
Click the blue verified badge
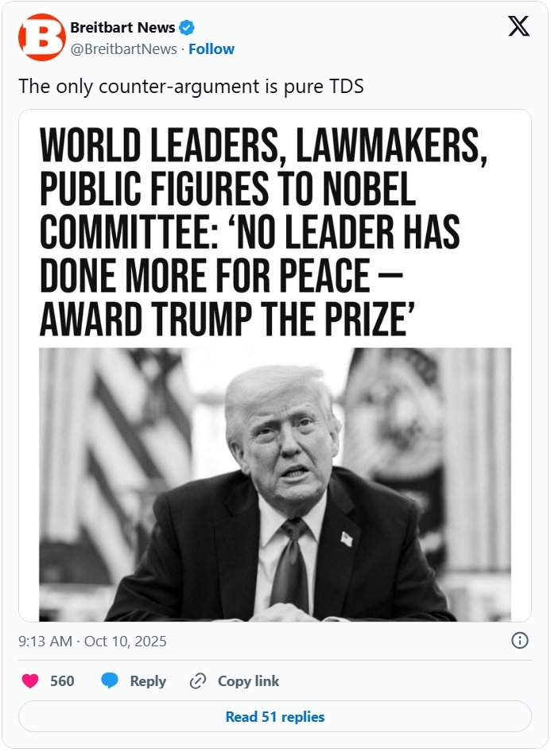[187, 29]
